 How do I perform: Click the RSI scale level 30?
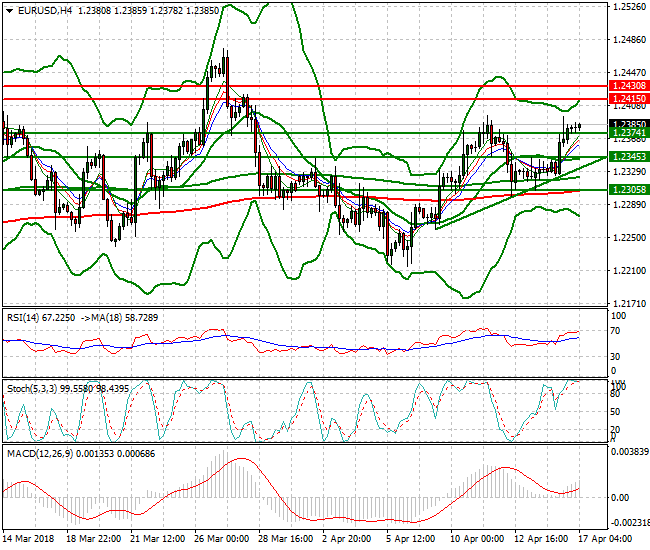616,356
